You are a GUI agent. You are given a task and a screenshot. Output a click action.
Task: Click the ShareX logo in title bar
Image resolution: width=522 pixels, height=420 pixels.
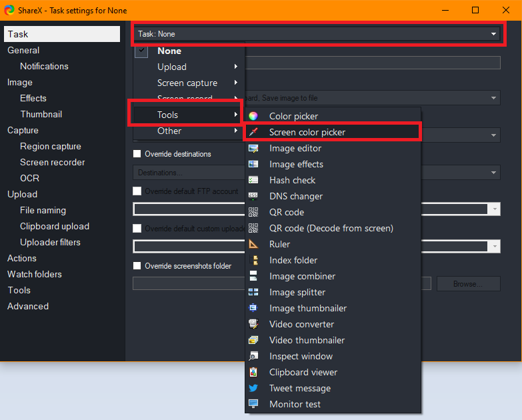click(9, 10)
